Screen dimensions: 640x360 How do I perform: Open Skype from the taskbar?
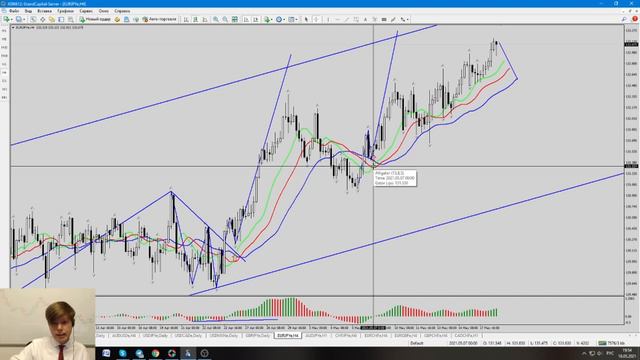[x=122, y=353]
